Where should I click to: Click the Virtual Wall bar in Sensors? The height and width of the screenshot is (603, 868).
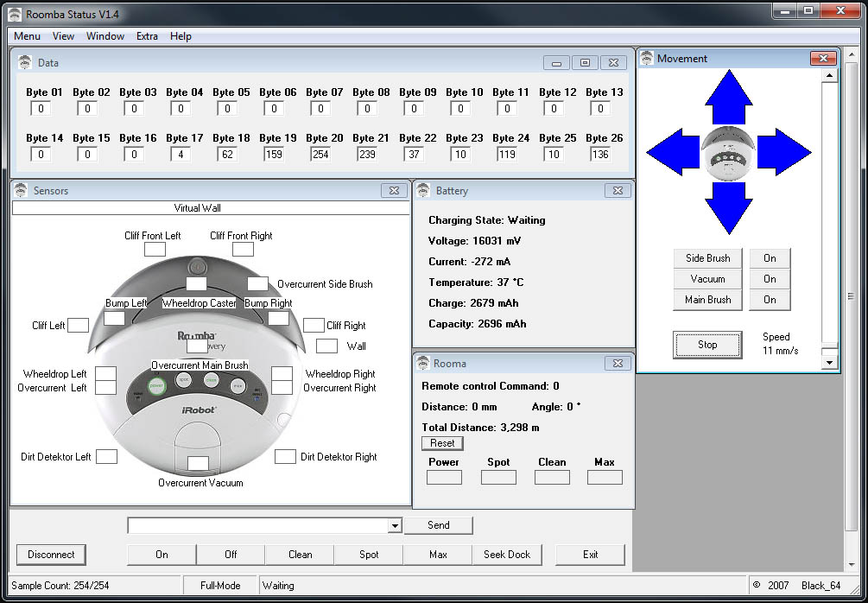pos(211,208)
